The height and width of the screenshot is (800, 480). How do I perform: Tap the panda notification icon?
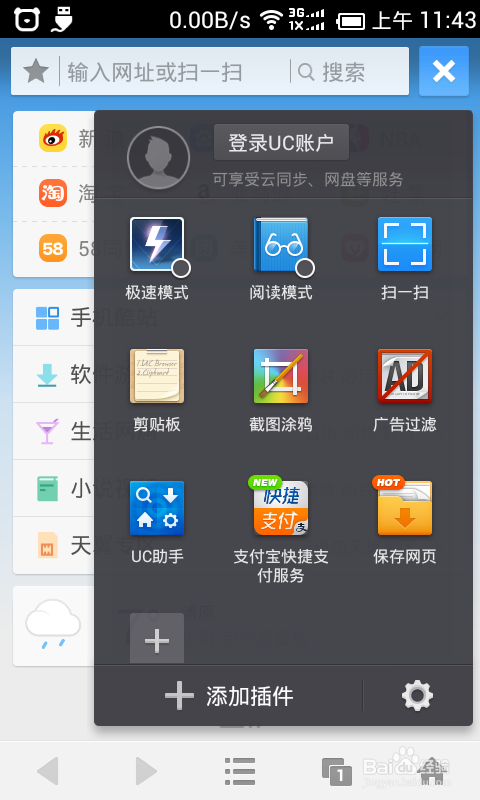[27, 19]
